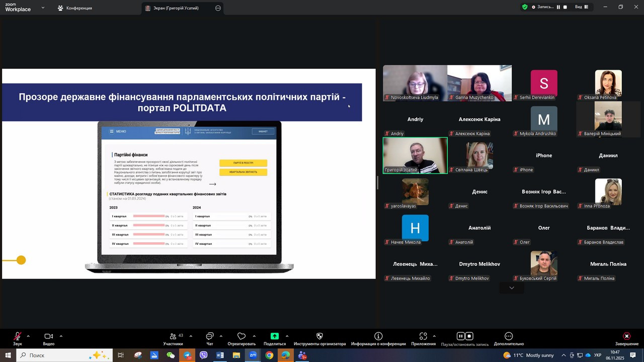Click the green Поделиться share screen icon
The height and width of the screenshot is (362, 644).
[x=275, y=336]
